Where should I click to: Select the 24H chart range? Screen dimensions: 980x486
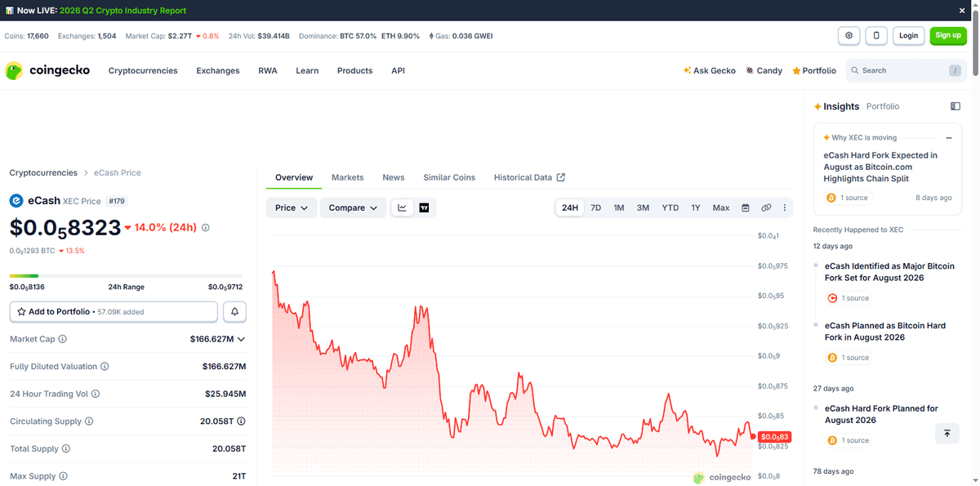pos(570,207)
